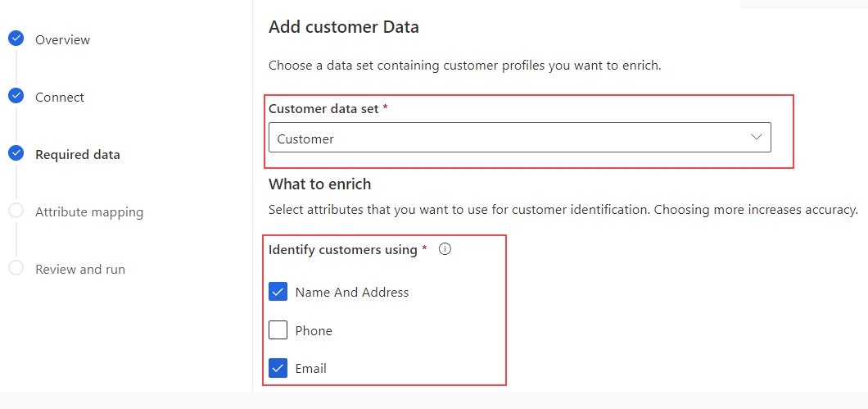Image resolution: width=868 pixels, height=409 pixels.
Task: Enable the Phone checkbox
Action: click(278, 330)
